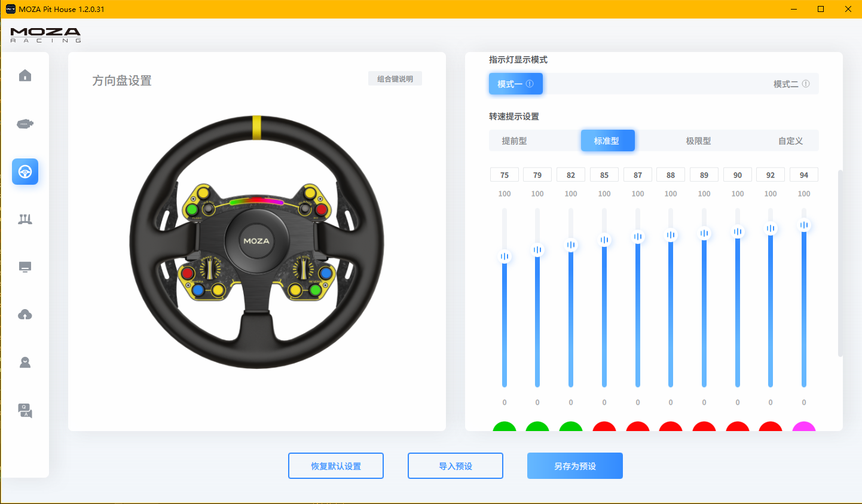
Task: Pick the red swatch below the 85 slider
Action: click(x=604, y=426)
